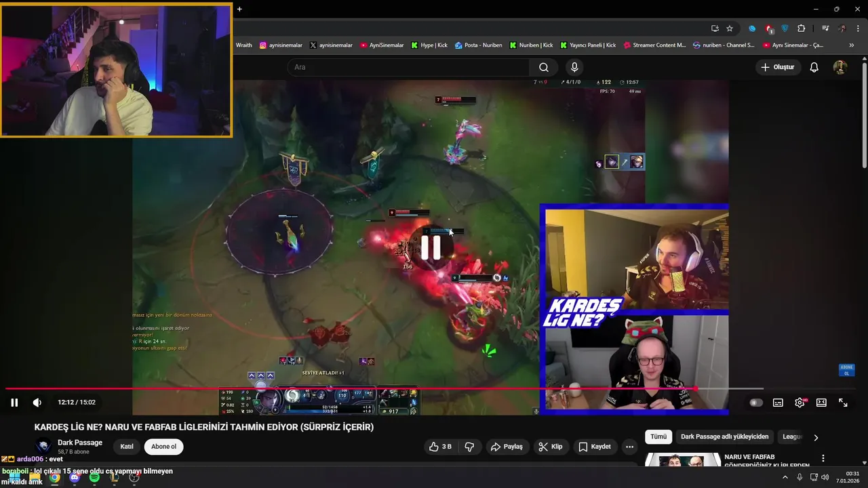This screenshot has width=868, height=488.
Task: Open the Chrome extensions puzzle icon
Action: [802, 28]
